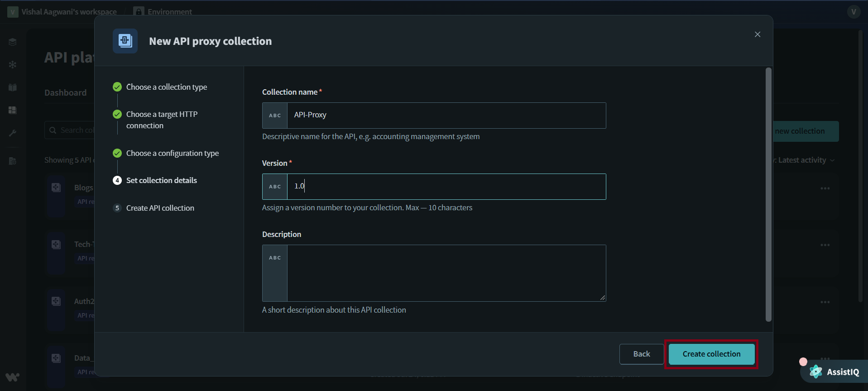Click the page scrollbar at right edge

coord(860,166)
